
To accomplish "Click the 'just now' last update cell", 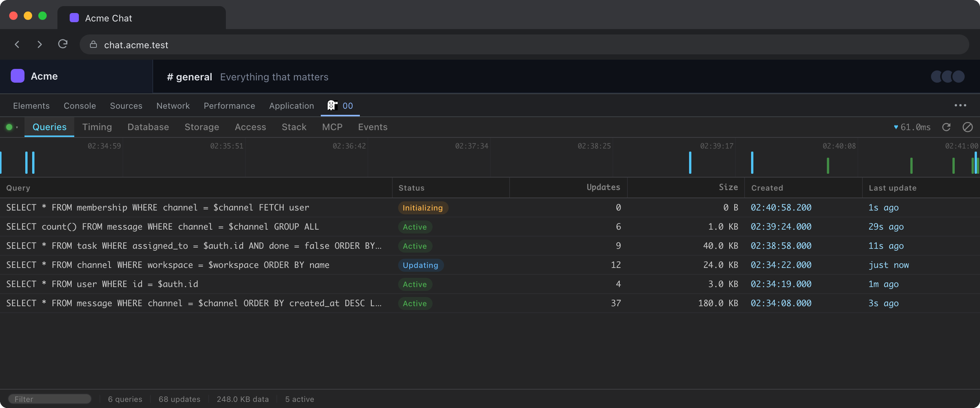I will (889, 265).
